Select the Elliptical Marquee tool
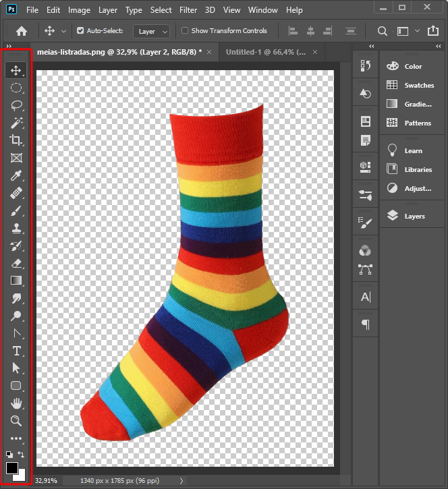Viewport: 448px width, 489px height. coord(16,88)
